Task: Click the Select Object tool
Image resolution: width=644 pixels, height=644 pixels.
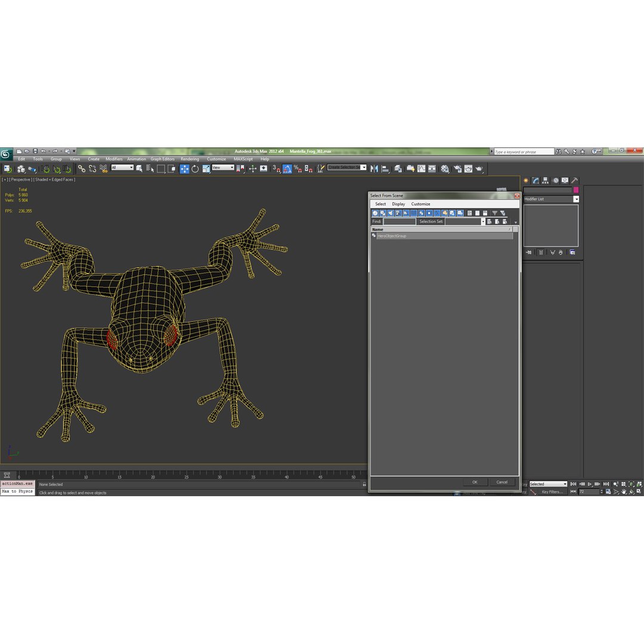Action: click(x=139, y=168)
